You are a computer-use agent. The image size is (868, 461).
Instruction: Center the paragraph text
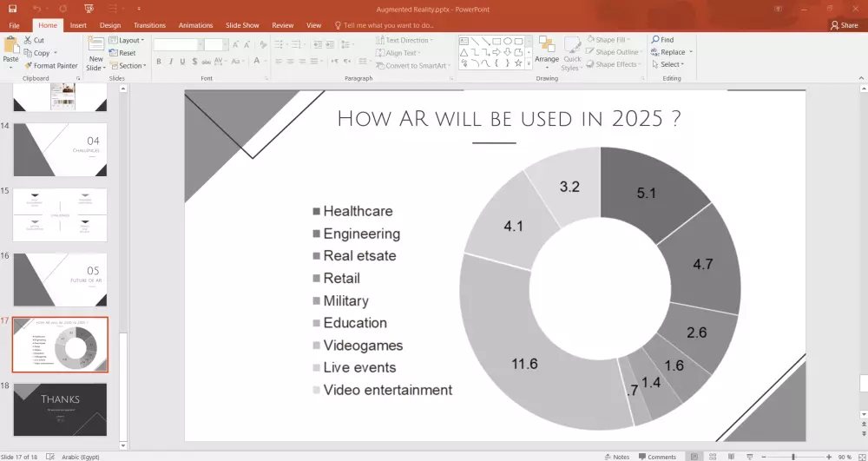[290, 62]
